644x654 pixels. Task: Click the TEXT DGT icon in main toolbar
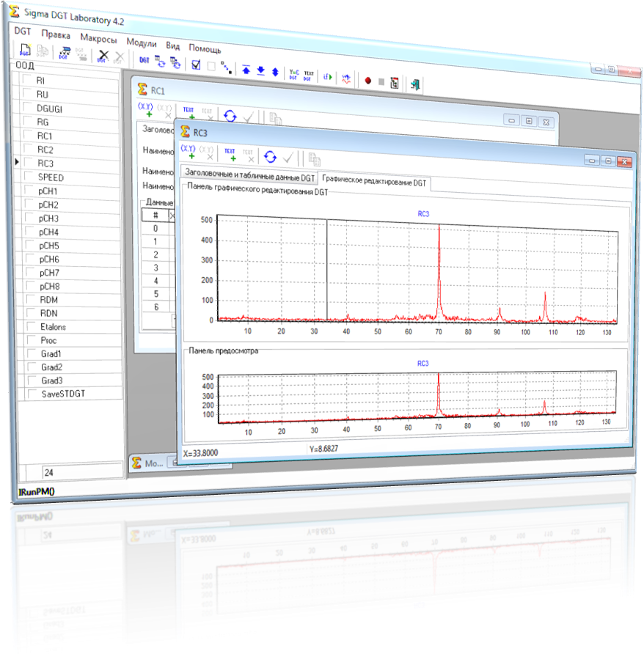click(309, 76)
